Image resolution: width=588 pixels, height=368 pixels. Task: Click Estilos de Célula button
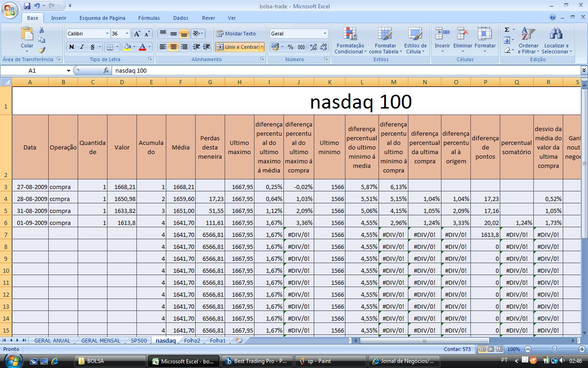415,40
